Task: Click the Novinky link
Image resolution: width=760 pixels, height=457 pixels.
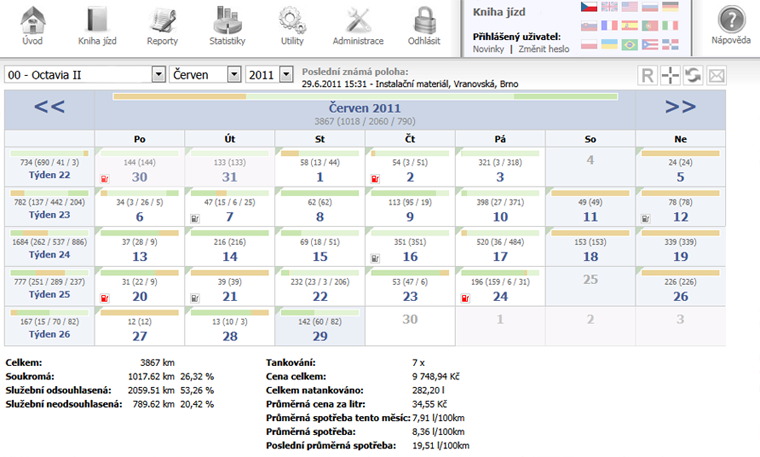Action: tap(488, 49)
